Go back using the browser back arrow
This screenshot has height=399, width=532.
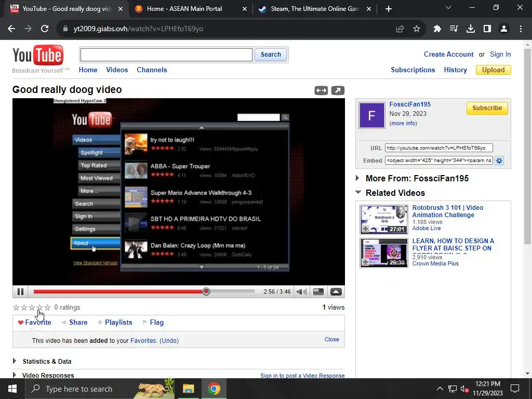11,29
